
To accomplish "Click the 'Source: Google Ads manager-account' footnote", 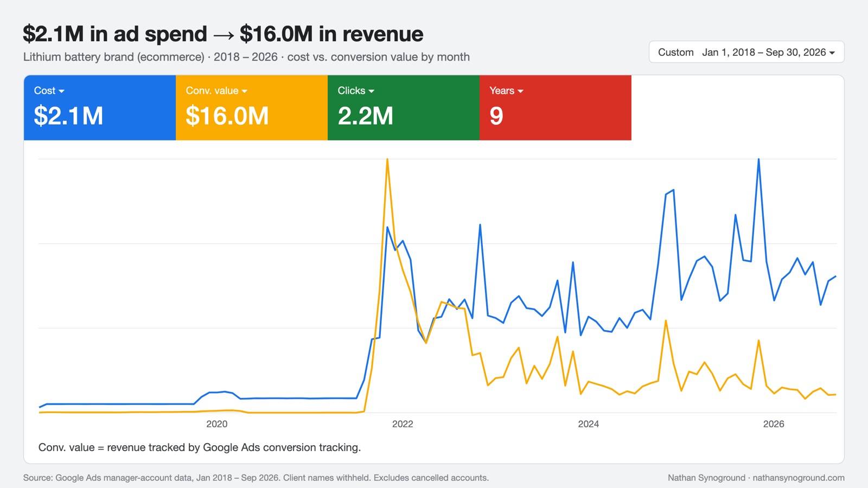I will [256, 478].
